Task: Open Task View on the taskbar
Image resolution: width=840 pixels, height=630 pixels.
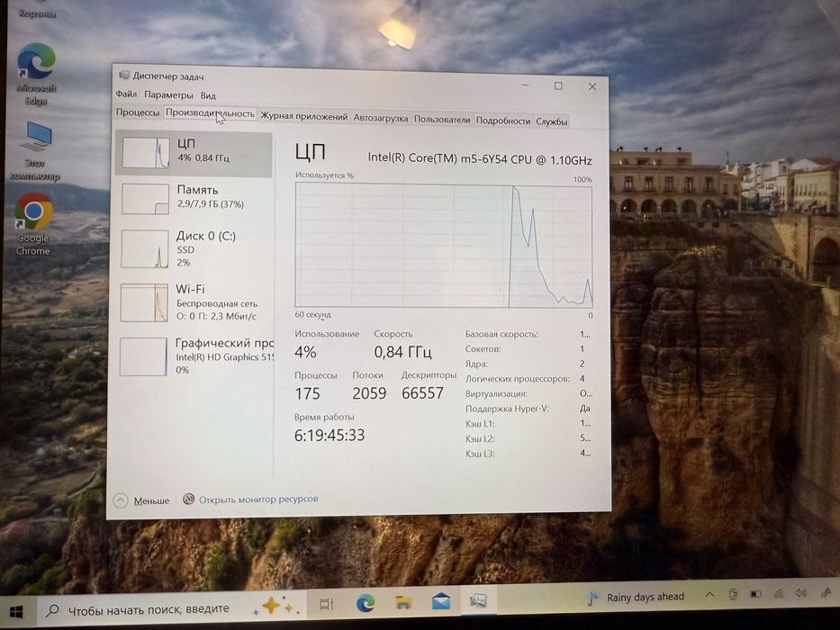Action: [x=326, y=604]
